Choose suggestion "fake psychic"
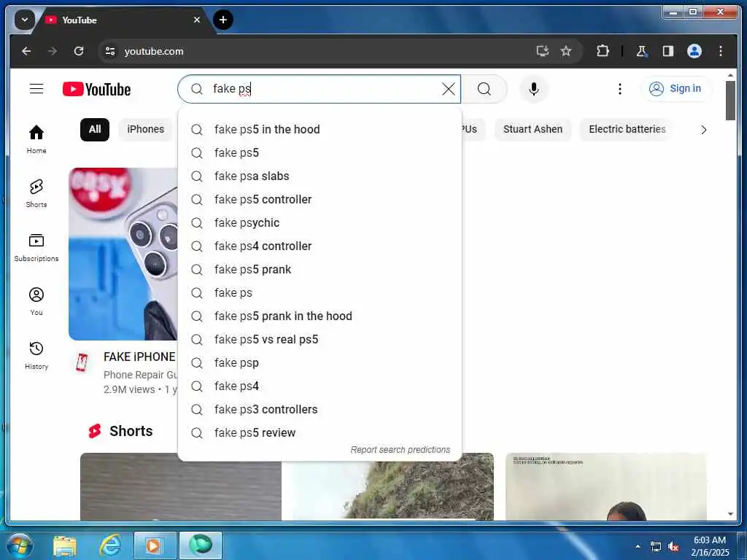Viewport: 747px width, 560px height. coord(320,223)
